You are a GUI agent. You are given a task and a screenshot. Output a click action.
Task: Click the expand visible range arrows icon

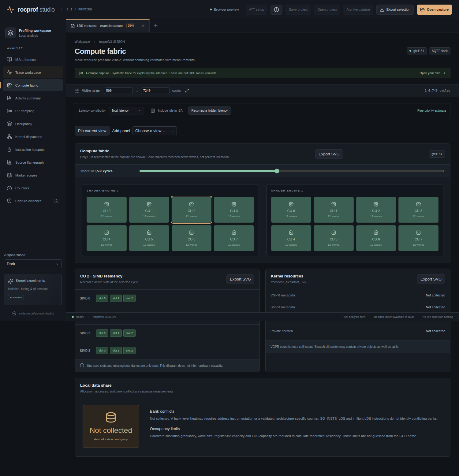point(187,91)
